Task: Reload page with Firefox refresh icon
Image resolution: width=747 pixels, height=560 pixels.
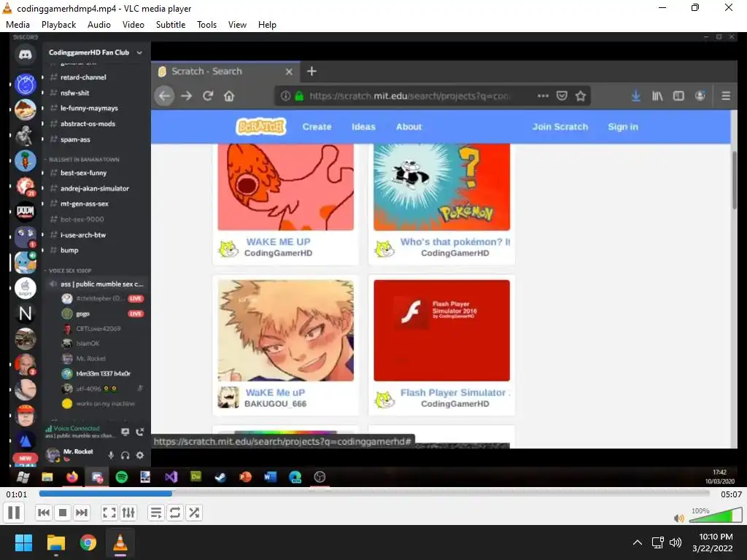Action: 208,96
